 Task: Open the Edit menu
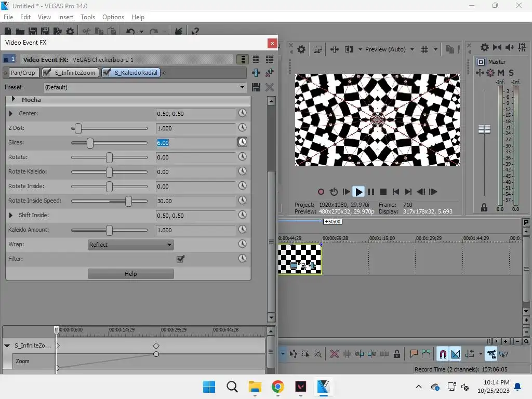(25, 17)
